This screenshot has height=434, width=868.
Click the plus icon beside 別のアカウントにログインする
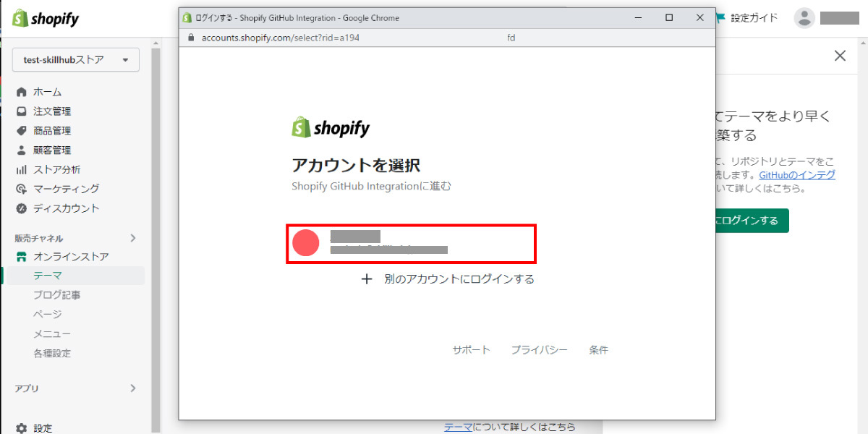click(367, 278)
